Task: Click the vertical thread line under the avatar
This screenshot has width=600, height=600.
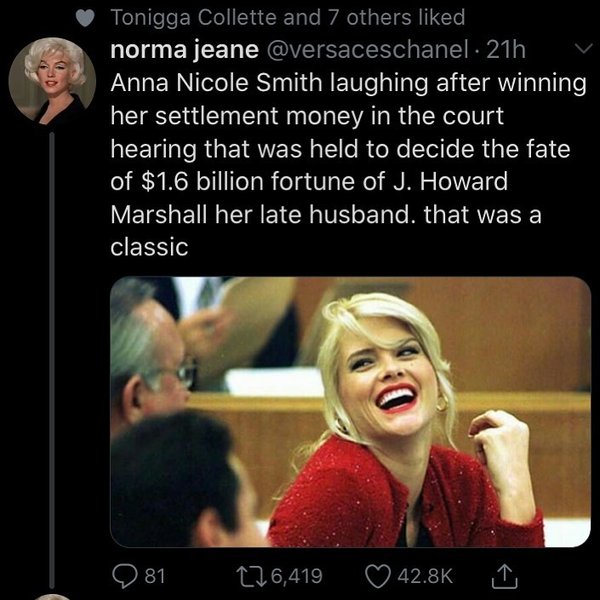Action: tap(53, 350)
